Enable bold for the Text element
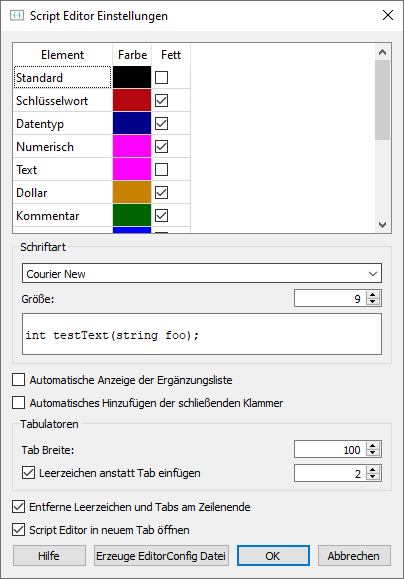This screenshot has width=404, height=579. [x=161, y=169]
